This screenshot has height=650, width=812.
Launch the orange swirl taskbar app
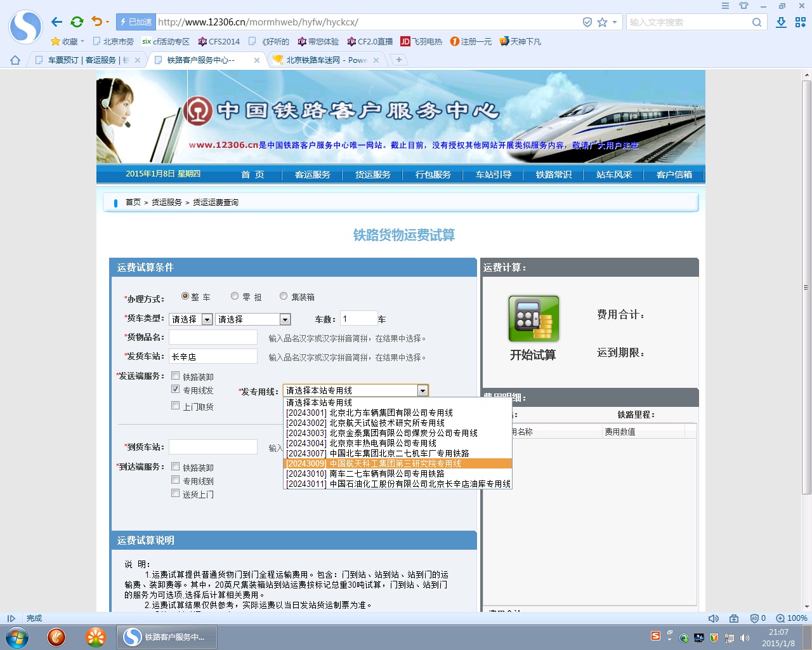(x=56, y=637)
